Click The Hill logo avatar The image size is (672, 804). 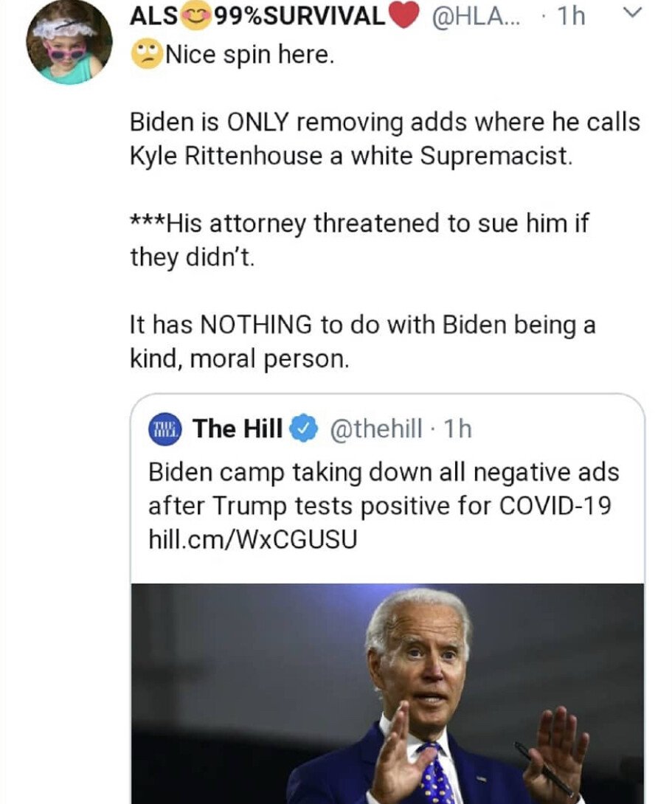[164, 429]
